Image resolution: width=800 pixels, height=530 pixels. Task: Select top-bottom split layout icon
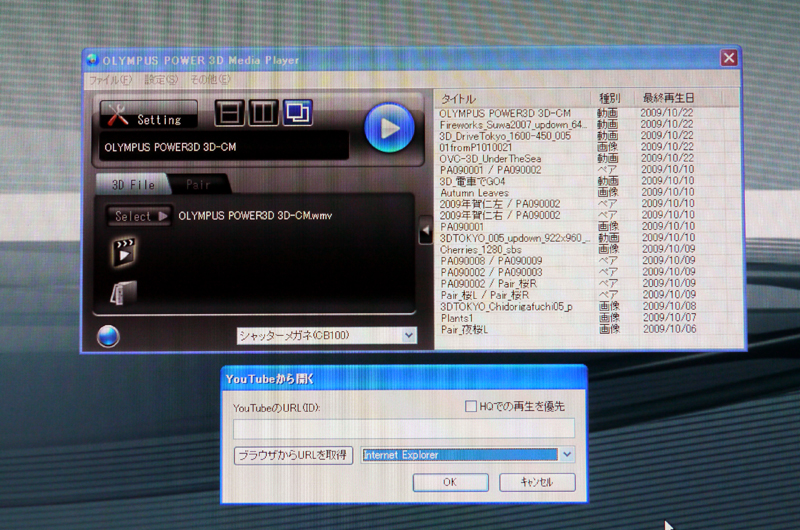click(x=229, y=112)
